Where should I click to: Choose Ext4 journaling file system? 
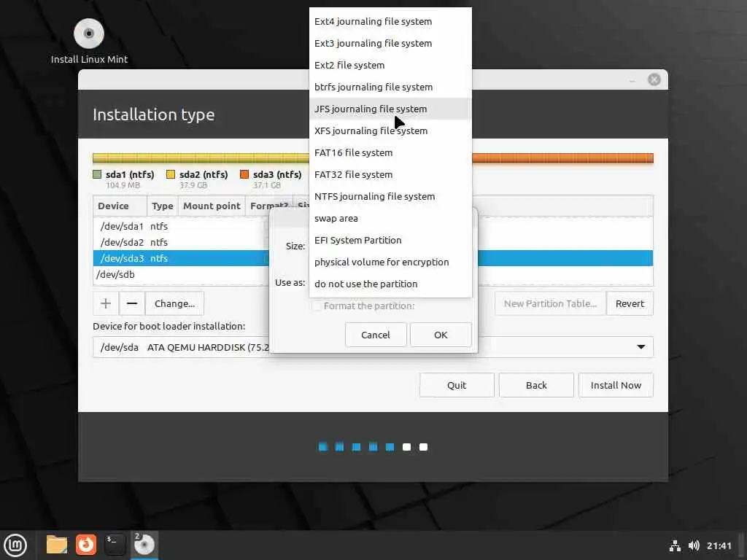pos(390,21)
